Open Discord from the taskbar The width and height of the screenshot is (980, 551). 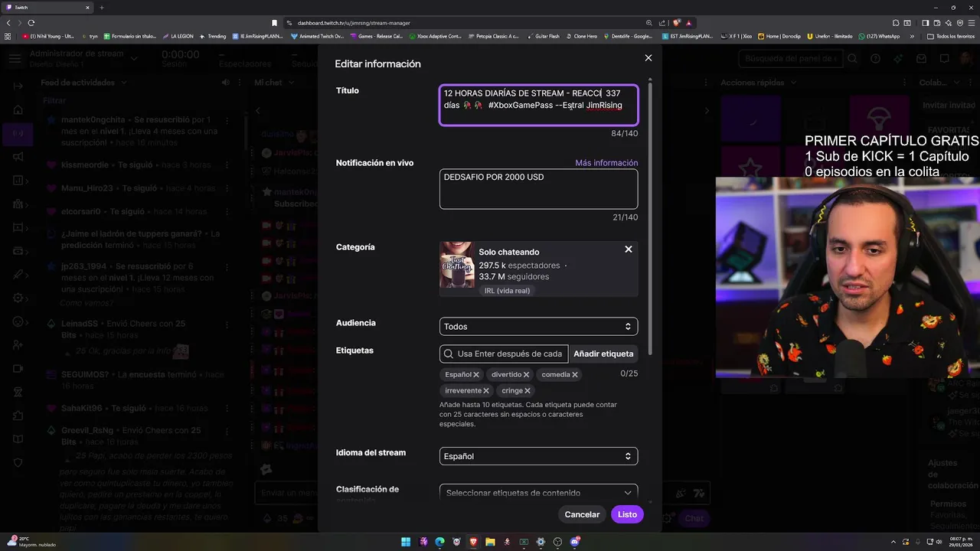(x=574, y=542)
